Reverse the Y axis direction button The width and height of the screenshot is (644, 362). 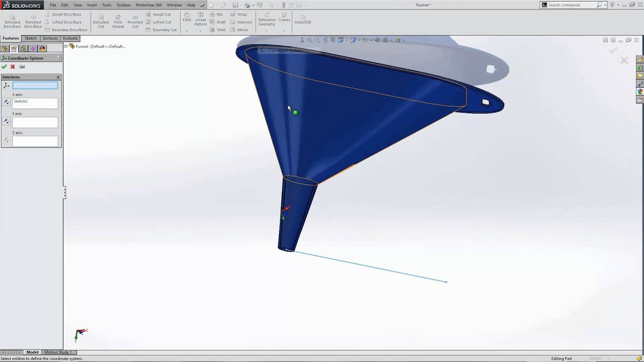(7, 121)
